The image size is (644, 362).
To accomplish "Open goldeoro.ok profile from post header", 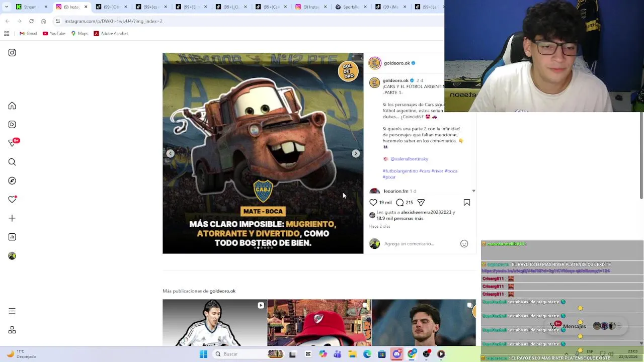I will click(x=397, y=63).
